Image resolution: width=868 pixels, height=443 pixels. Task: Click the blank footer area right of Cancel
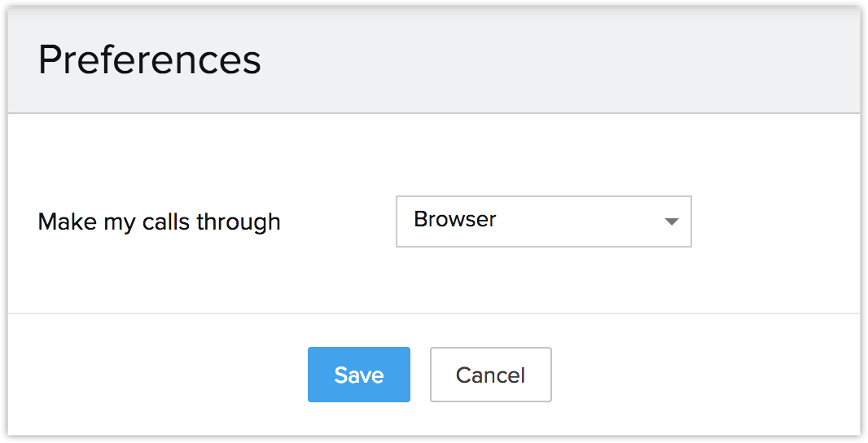pyautogui.click(x=700, y=375)
